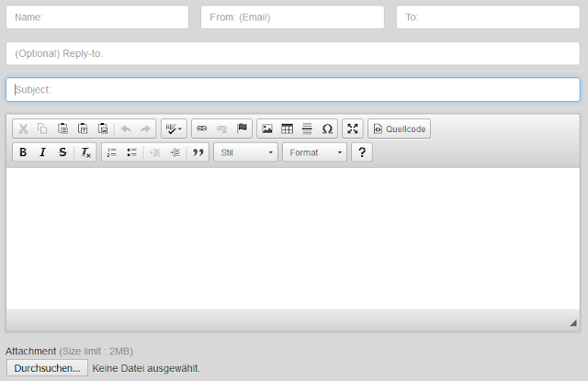Open the ABC spell check dropdown
This screenshot has width=588, height=381.
[x=174, y=129]
